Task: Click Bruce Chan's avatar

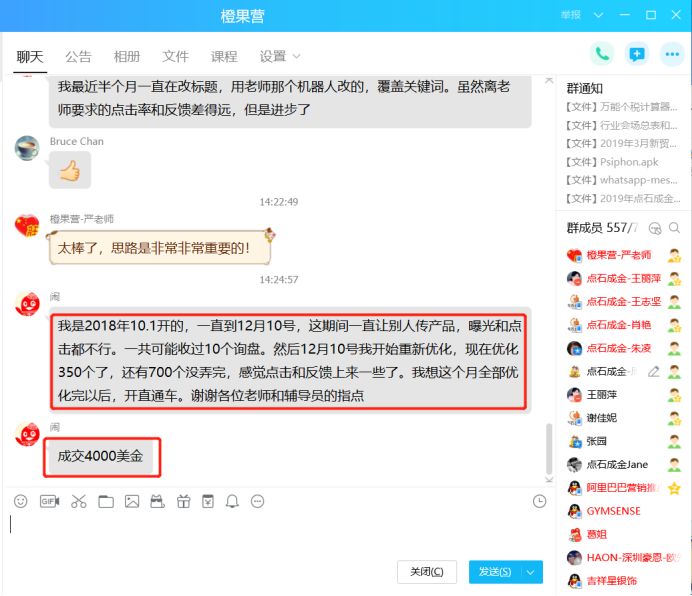Action: click(x=27, y=148)
